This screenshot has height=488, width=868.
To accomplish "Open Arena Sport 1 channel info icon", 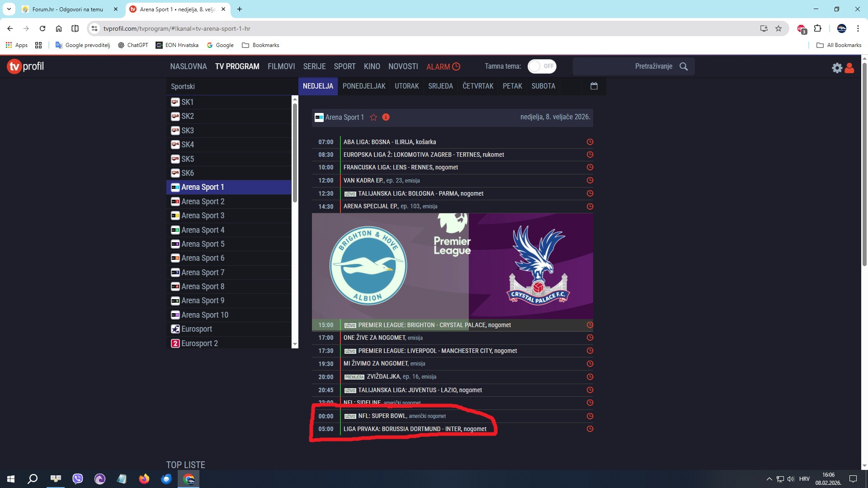I will (x=386, y=117).
